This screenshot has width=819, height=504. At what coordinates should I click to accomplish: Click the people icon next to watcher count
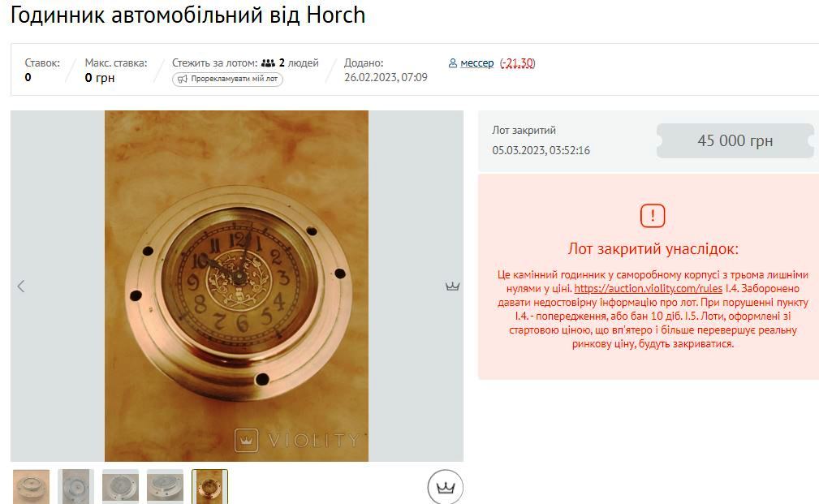tap(268, 63)
